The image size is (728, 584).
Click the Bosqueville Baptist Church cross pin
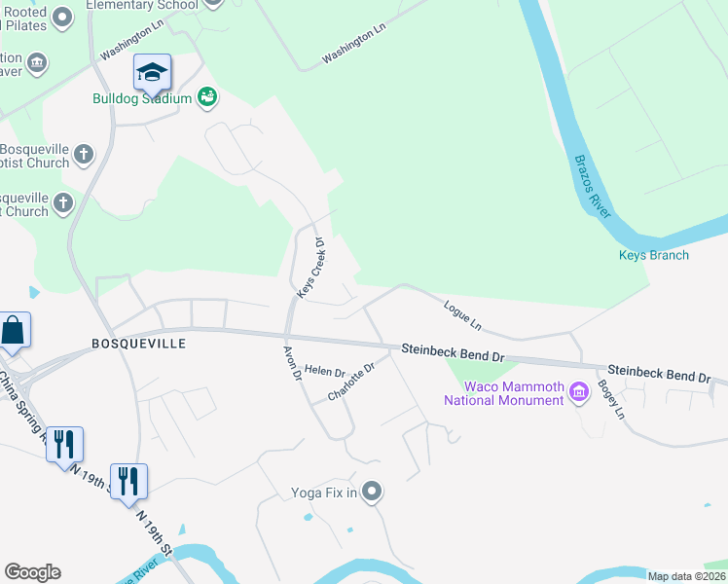[84, 155]
